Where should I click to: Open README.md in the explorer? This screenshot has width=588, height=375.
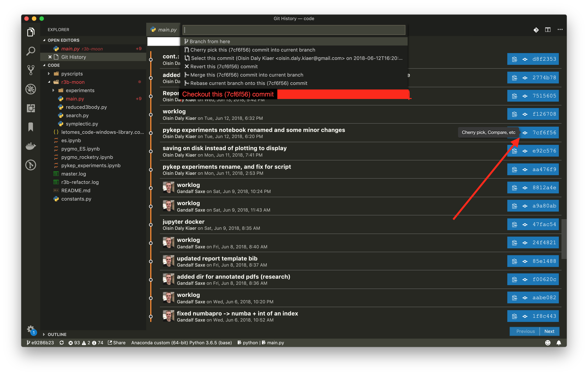(x=76, y=190)
